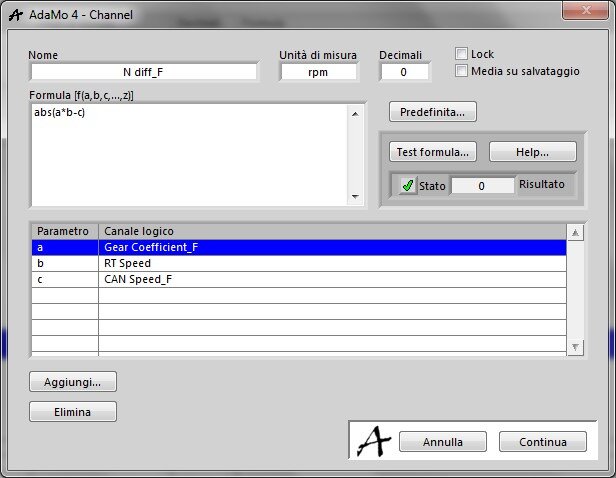Cancel with the Annulla button
Viewport: 616px width, 478px height.
coord(442,441)
